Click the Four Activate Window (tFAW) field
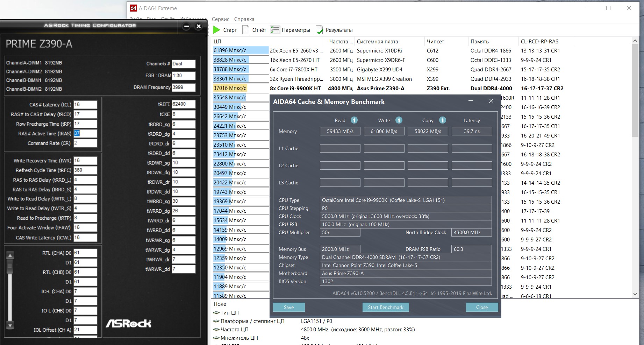 point(85,227)
